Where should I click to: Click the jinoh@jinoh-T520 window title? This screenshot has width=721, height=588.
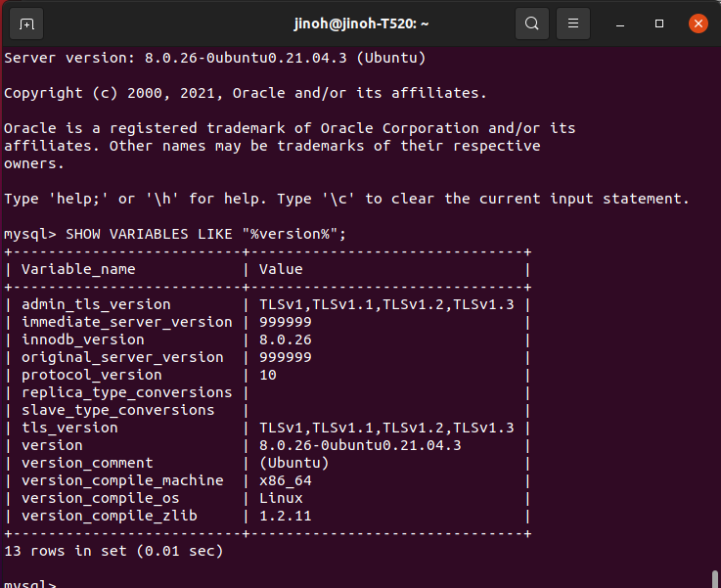(x=361, y=23)
